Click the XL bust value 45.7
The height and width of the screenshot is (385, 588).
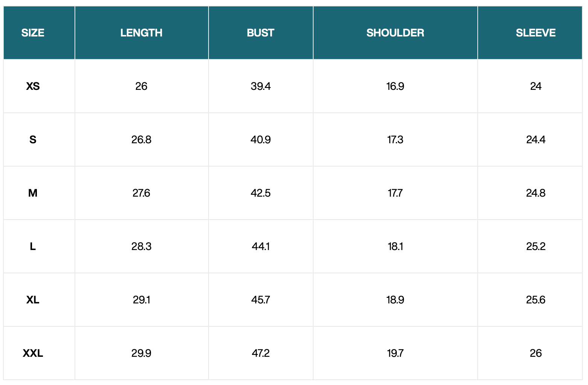point(260,300)
